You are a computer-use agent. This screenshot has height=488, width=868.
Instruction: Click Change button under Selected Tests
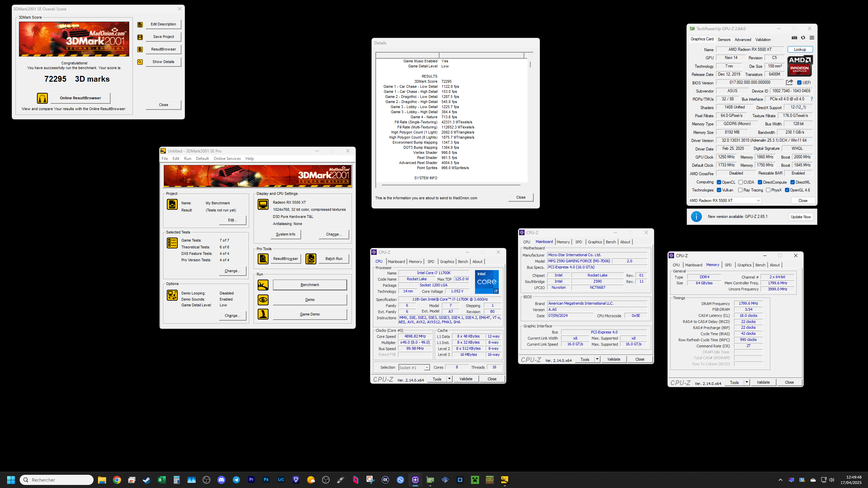point(232,271)
